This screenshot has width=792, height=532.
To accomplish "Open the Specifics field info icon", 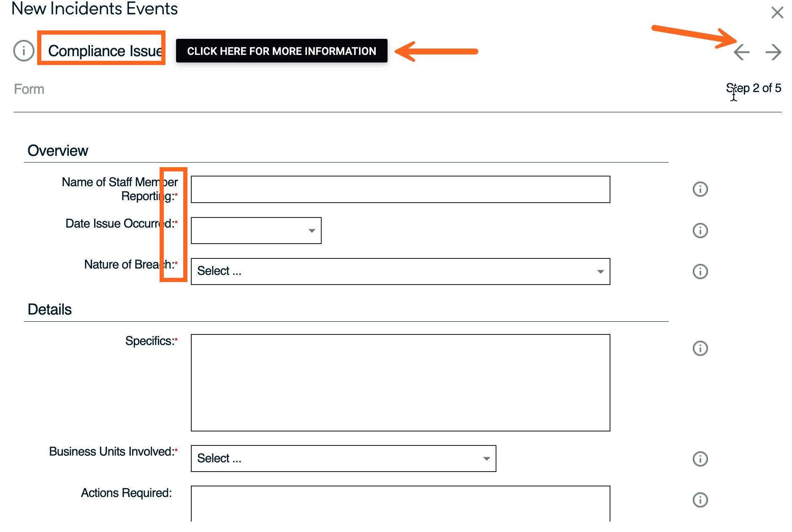I will 700,348.
